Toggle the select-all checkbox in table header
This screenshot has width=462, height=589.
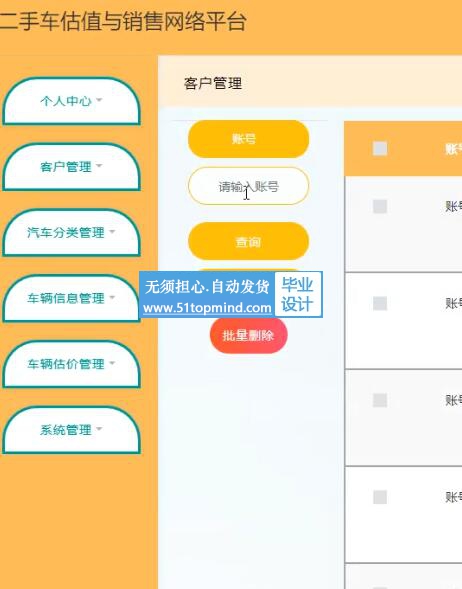380,148
